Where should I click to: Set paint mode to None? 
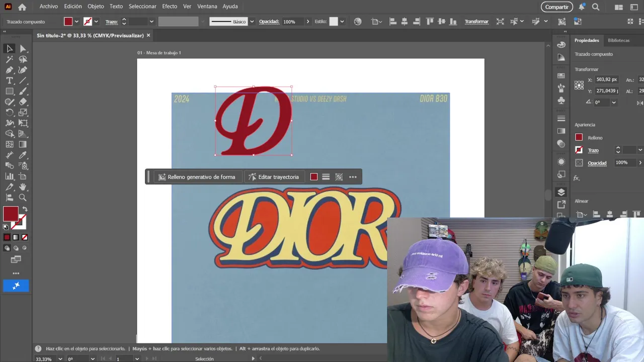pos(25,237)
